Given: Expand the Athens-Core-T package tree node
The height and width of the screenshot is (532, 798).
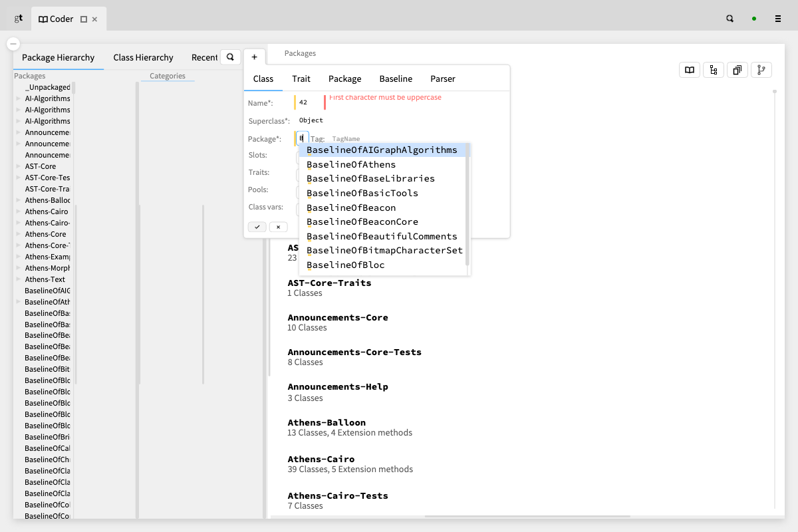Looking at the screenshot, I should 19,245.
